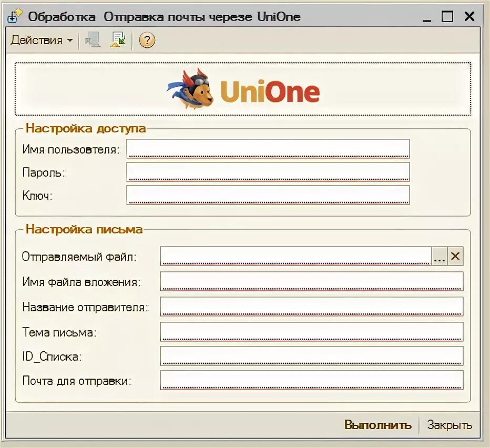490x448 pixels.
Task: Focus the Имя пользовтеля input field
Action: coord(268,149)
